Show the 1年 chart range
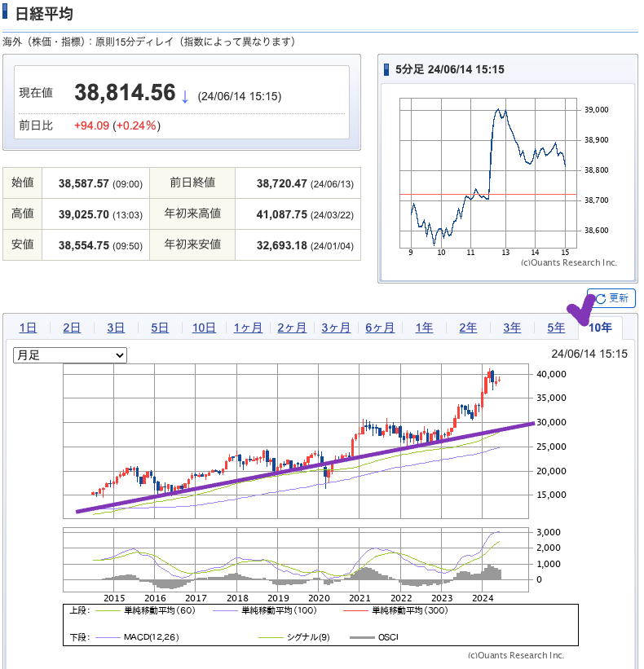This screenshot has height=669, width=644. [424, 328]
